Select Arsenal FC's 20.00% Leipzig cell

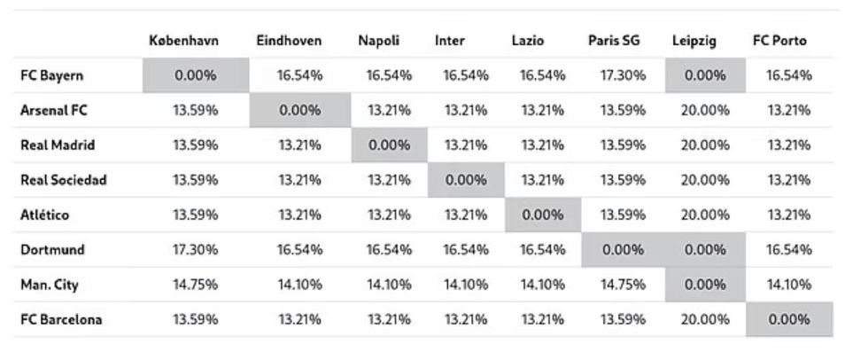pos(707,110)
